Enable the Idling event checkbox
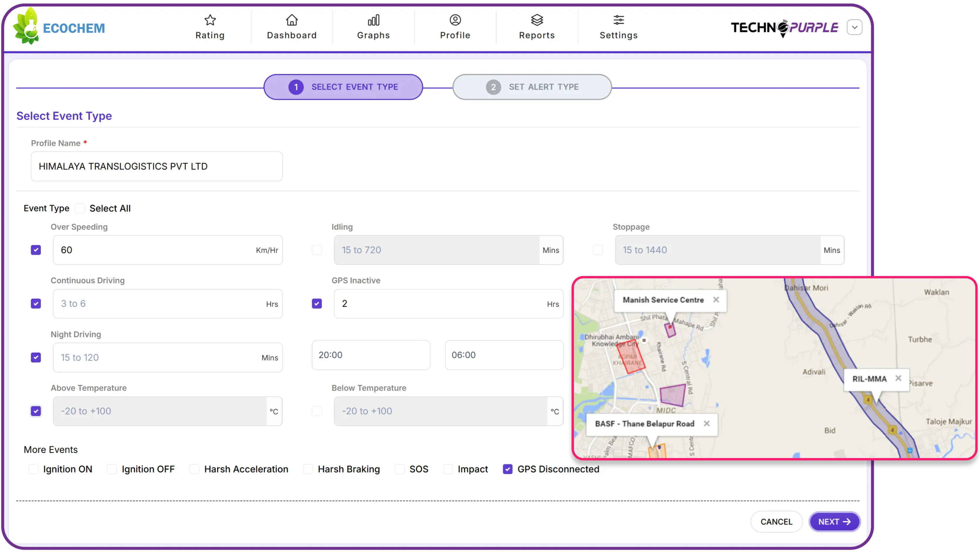Screen dimensions: 980x552 (x=317, y=250)
